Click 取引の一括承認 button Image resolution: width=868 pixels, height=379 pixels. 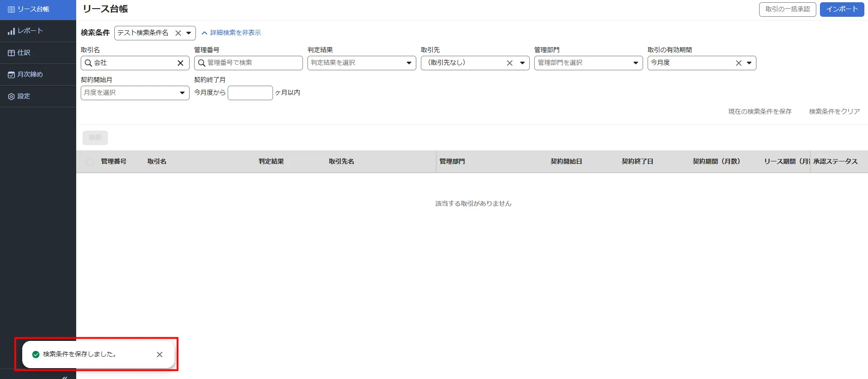tap(787, 9)
